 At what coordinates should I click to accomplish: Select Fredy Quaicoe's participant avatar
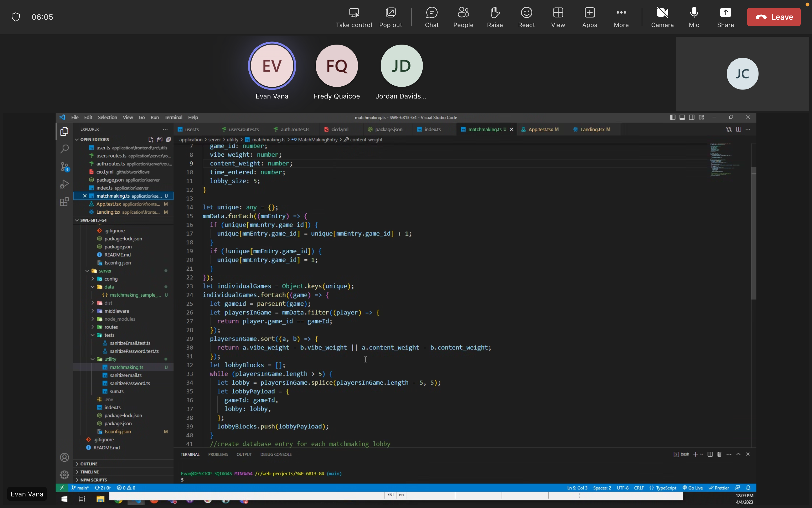click(337, 66)
